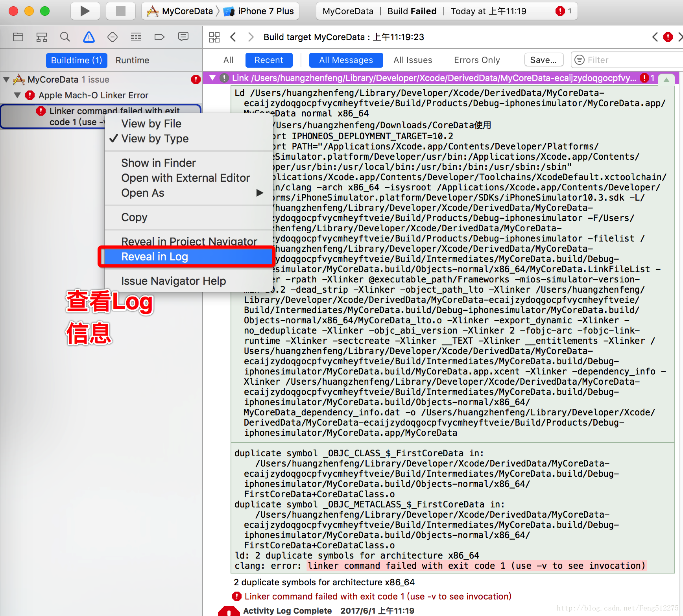Choose Reveal in Project Navigator
This screenshot has height=616, width=683.
(x=189, y=241)
